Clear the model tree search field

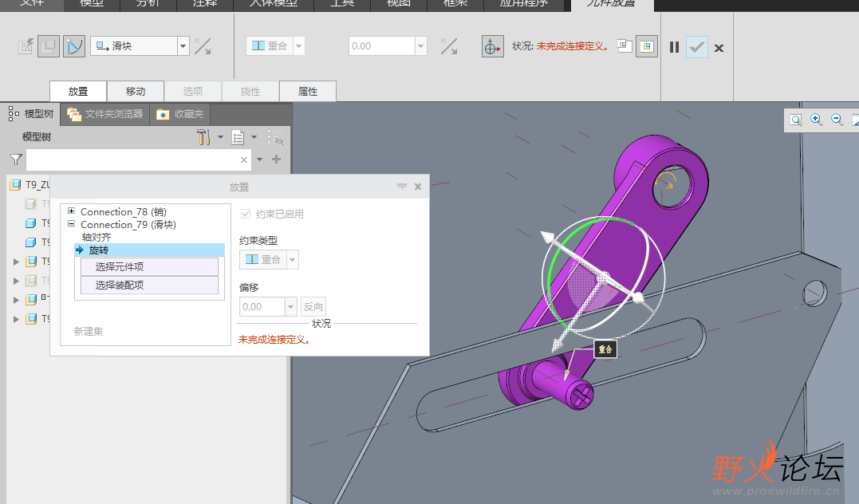point(244,160)
